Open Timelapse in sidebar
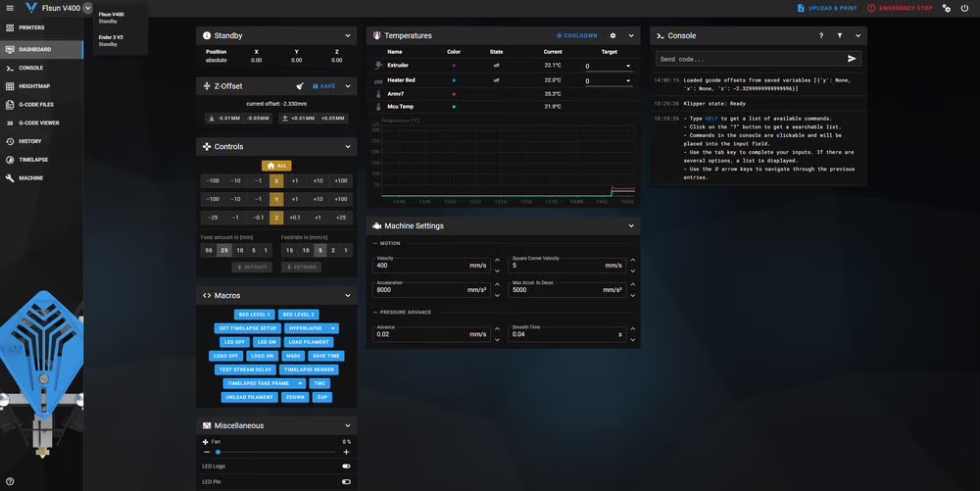The height and width of the screenshot is (491, 980). (41, 160)
